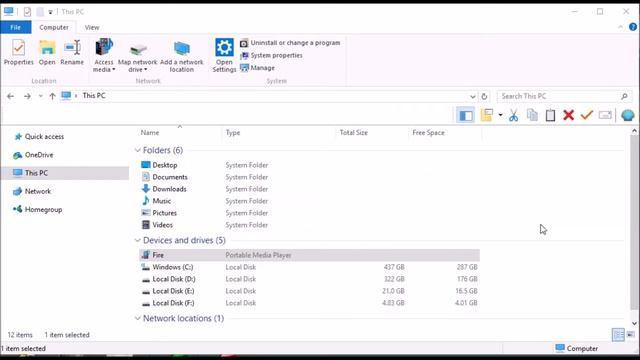Refresh the This PC view
The width and height of the screenshot is (640, 360).
[x=484, y=97]
